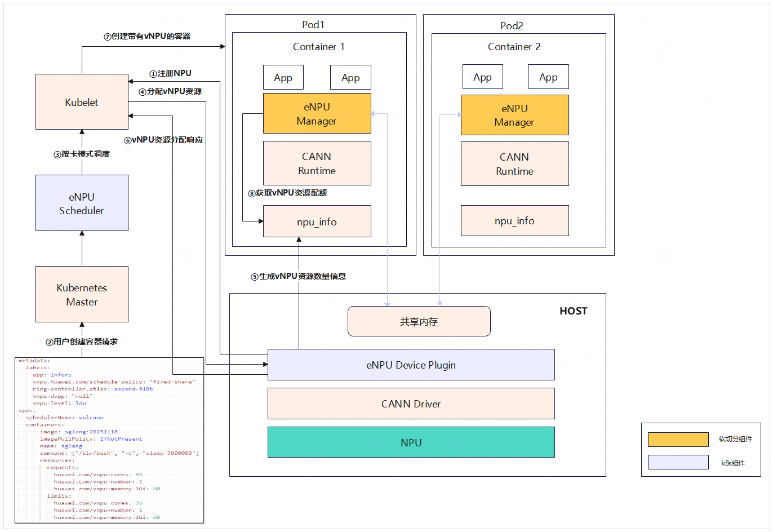
Task: Select eNPU Manager in Container 2
Action: pyautogui.click(x=515, y=115)
